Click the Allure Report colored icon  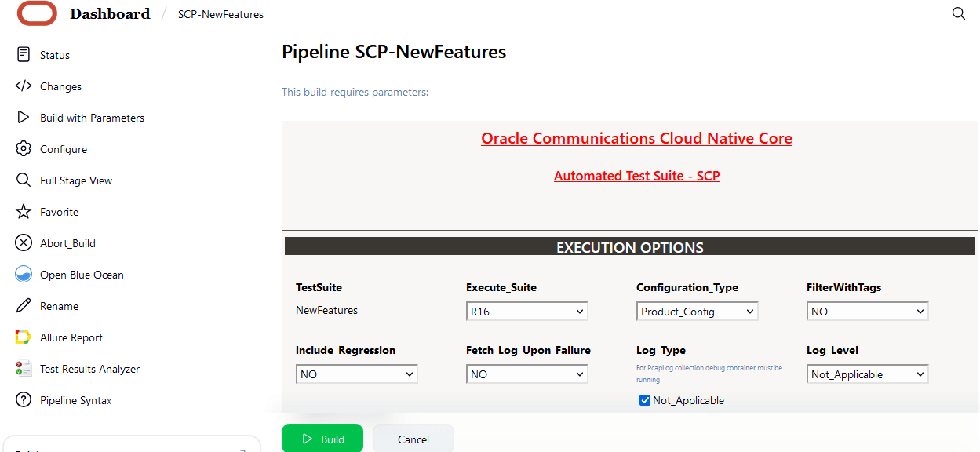24,337
